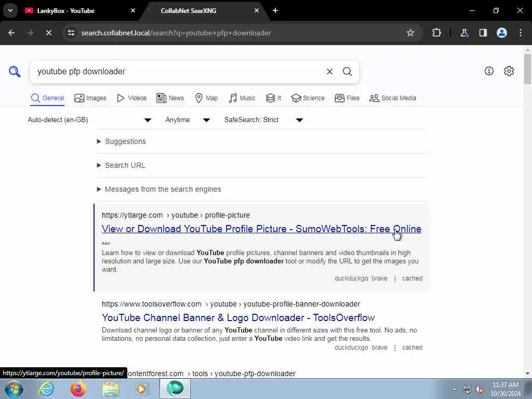Open YouTube Channel Banner & Logo Downloader result
Screen dimensions: 532x399
point(238,317)
